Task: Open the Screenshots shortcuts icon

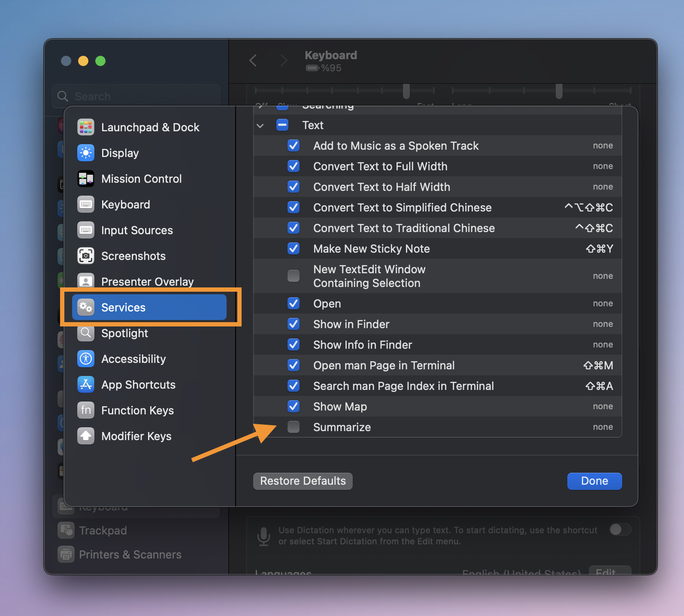Action: pos(86,256)
